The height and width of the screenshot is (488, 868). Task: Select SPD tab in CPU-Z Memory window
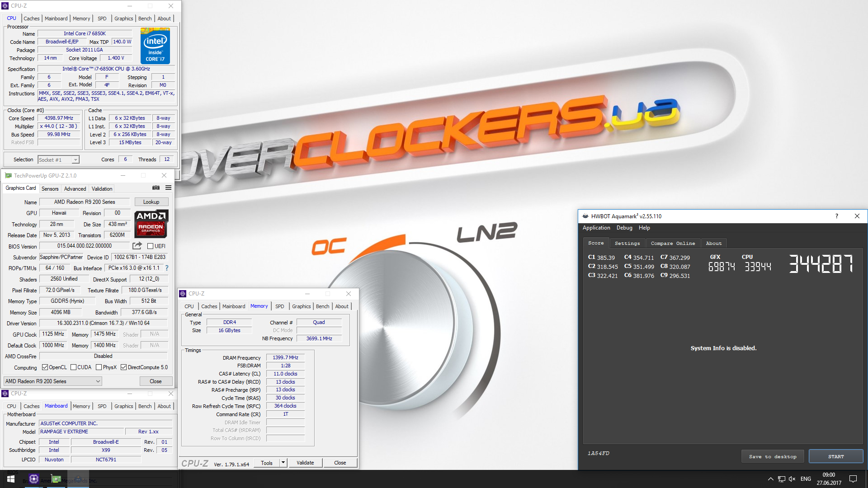pos(280,306)
